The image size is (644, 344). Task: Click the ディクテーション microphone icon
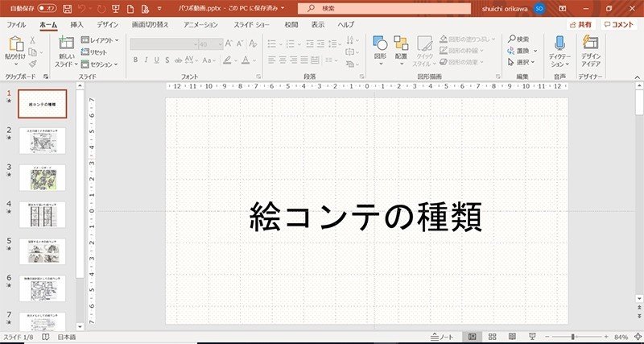(559, 43)
